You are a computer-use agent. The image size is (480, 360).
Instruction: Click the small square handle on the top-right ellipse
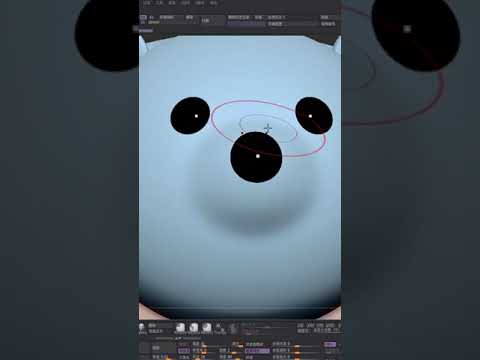407,29
